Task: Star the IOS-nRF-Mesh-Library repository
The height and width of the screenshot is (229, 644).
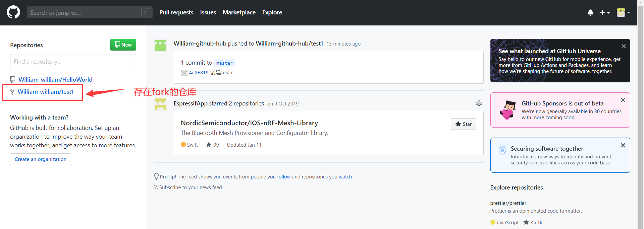Action: (464, 124)
